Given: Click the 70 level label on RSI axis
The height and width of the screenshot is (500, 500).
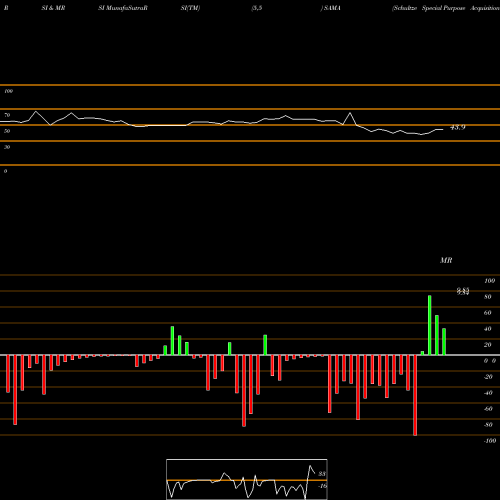Looking at the screenshot, I should [x=7, y=115].
